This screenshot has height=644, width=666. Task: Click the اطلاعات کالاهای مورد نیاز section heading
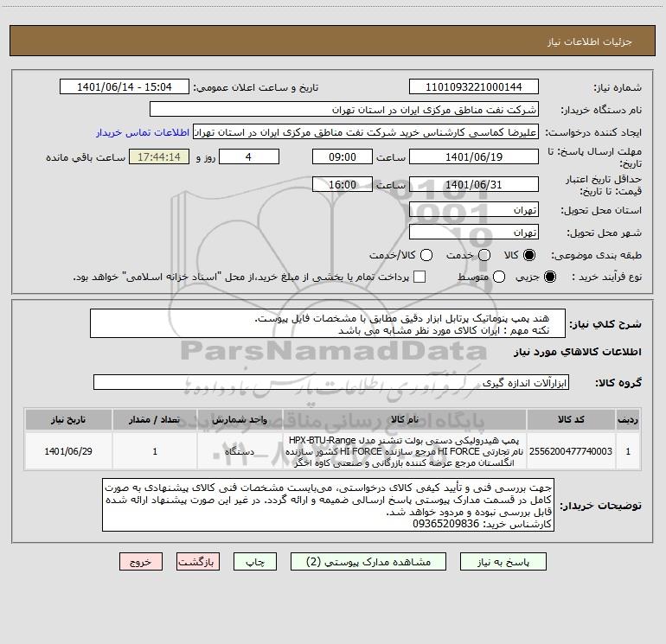tap(577, 352)
